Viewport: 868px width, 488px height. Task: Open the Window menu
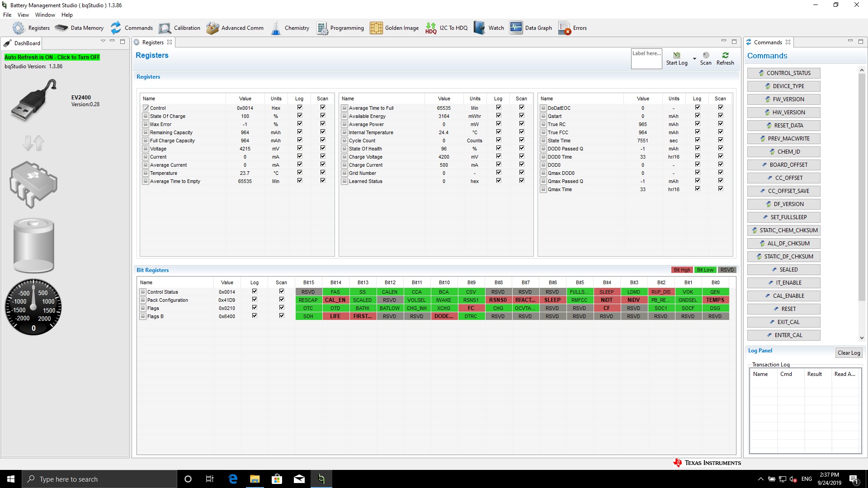tap(45, 15)
